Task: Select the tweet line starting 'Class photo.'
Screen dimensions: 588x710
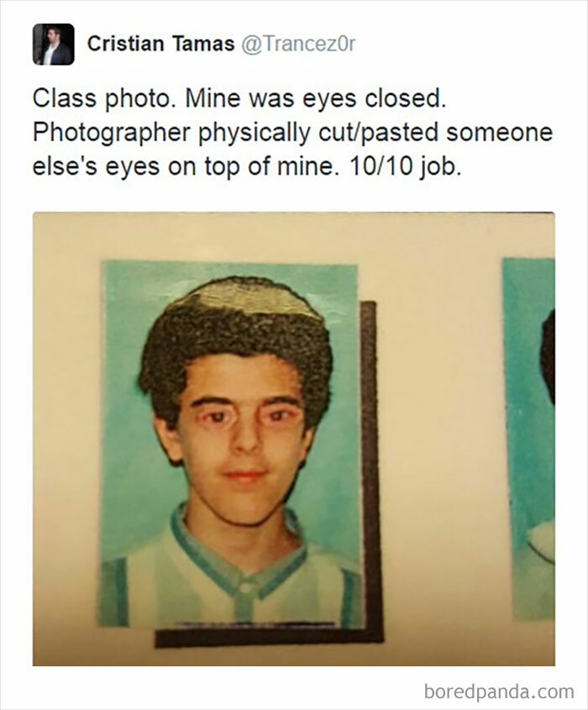Action: click(x=239, y=98)
